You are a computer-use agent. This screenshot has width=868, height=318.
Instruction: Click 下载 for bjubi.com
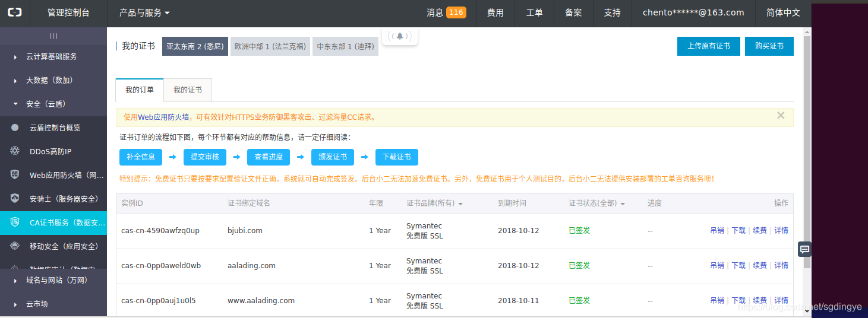pos(738,230)
